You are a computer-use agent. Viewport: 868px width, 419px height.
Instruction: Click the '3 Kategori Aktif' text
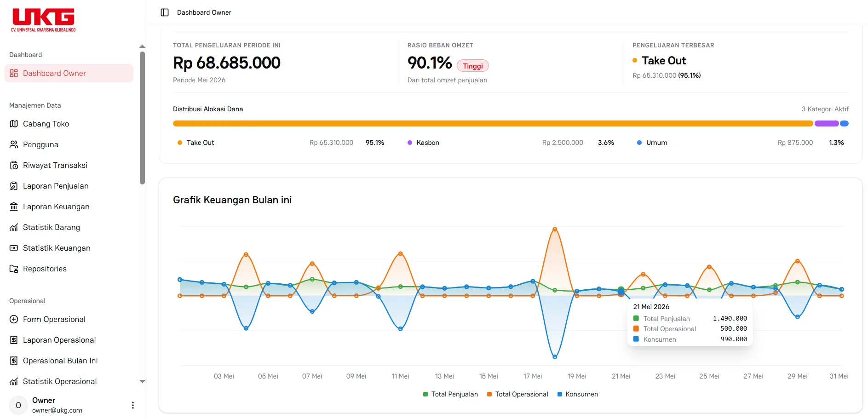825,109
